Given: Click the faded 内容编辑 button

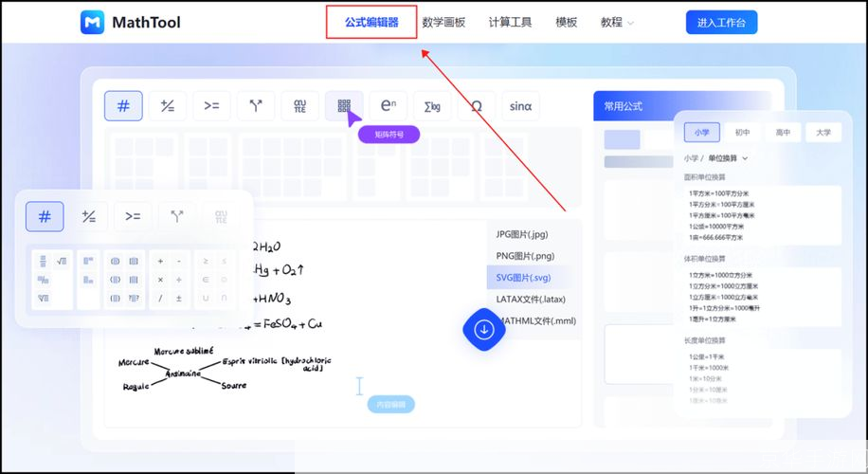Looking at the screenshot, I should 390,404.
